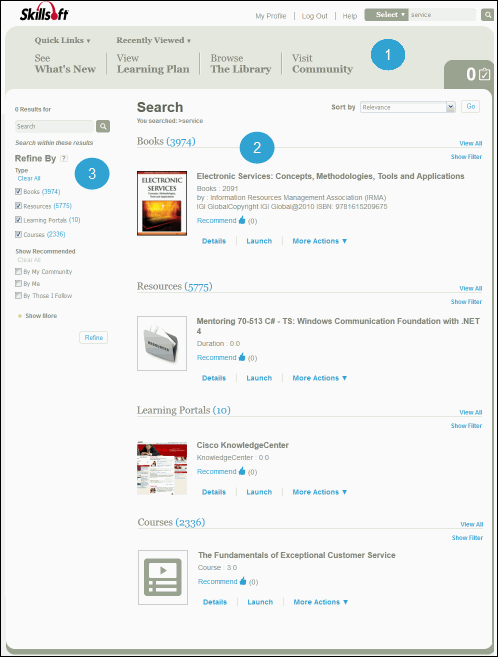Open Details for Electronic Services book
Image resolution: width=498 pixels, height=657 pixels.
[214, 241]
